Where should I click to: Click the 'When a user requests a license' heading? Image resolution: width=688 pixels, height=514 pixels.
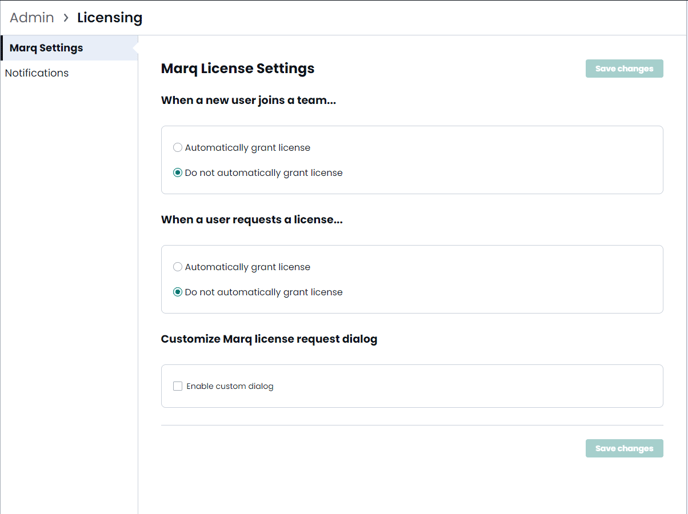point(251,219)
